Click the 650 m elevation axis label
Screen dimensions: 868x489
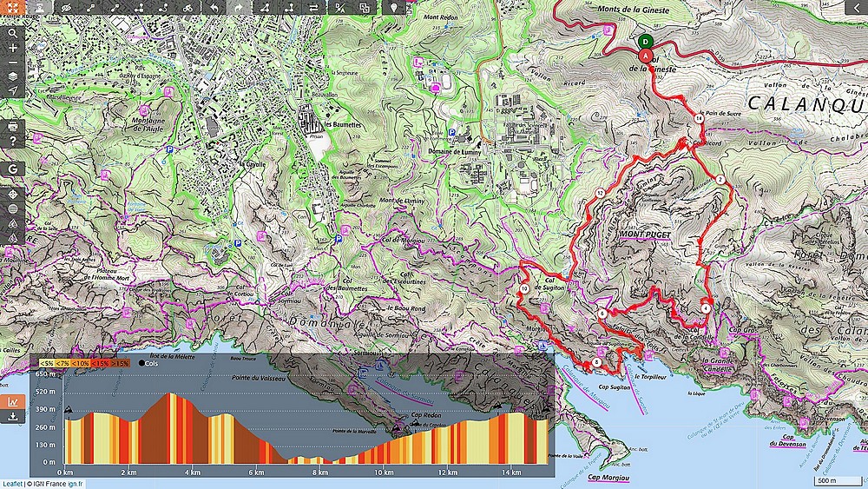pyautogui.click(x=45, y=373)
